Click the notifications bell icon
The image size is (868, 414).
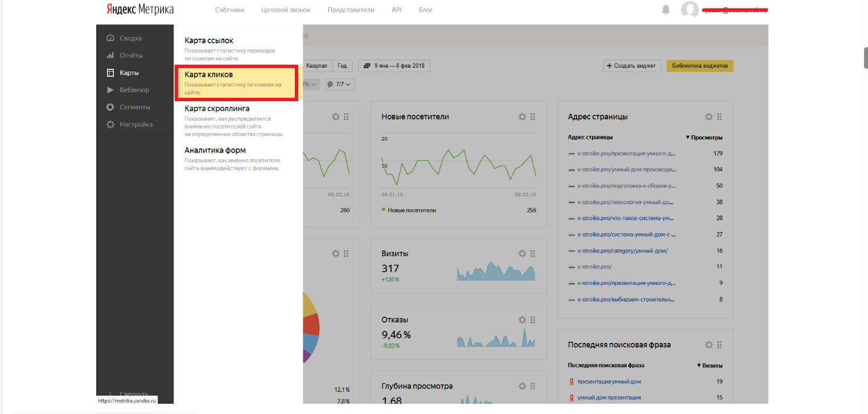(665, 10)
